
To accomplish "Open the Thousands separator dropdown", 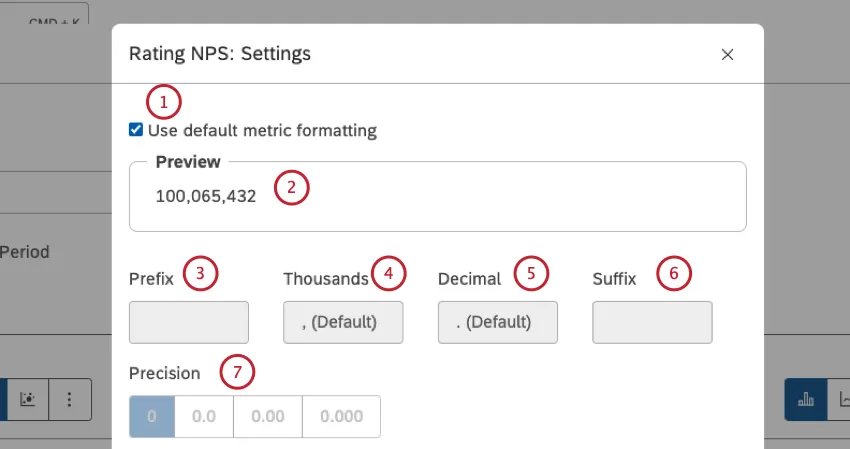I will click(x=343, y=323).
